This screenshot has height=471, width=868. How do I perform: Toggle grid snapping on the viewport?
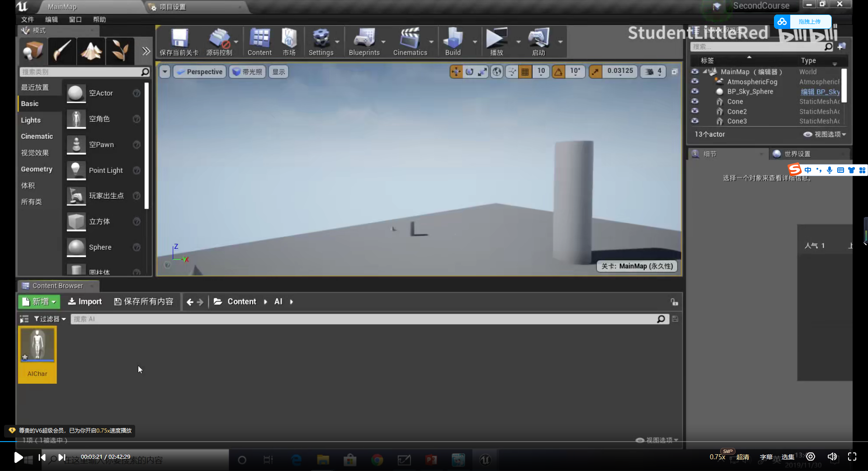coord(525,71)
